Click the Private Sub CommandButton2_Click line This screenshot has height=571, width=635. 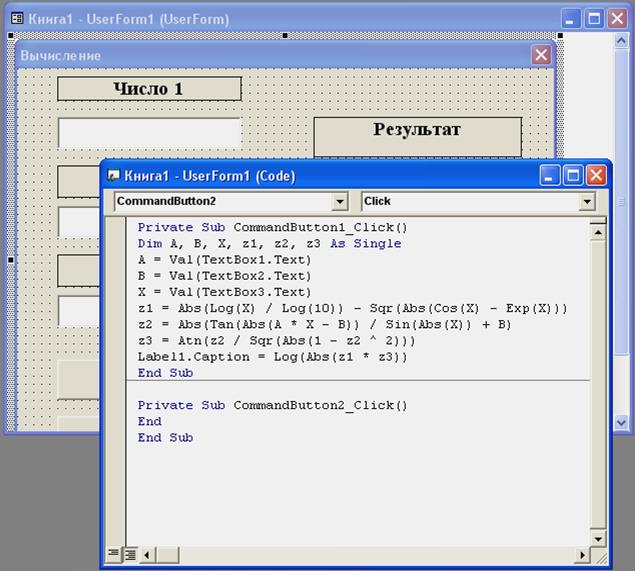[x=272, y=405]
